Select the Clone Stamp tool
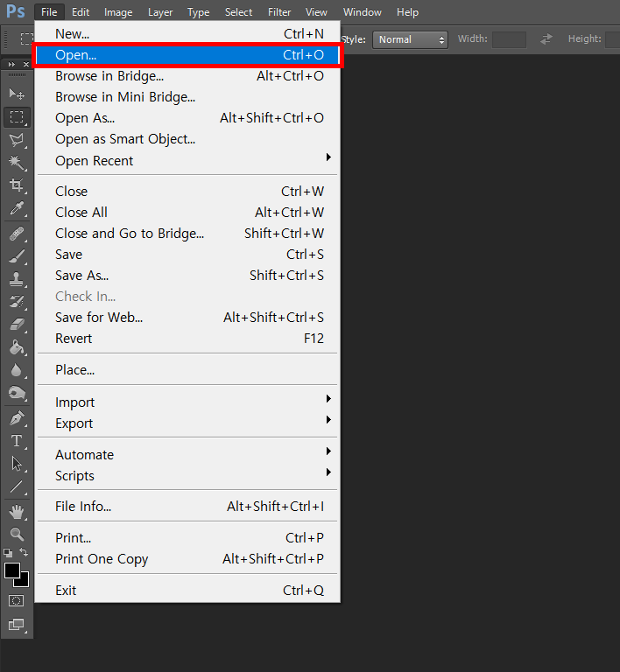 coord(17,279)
